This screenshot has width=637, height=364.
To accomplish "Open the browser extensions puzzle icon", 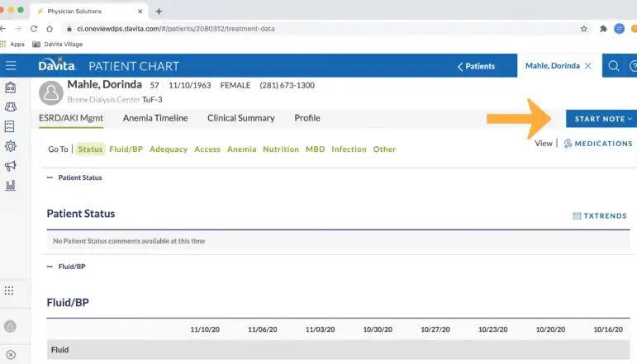I will click(x=603, y=29).
